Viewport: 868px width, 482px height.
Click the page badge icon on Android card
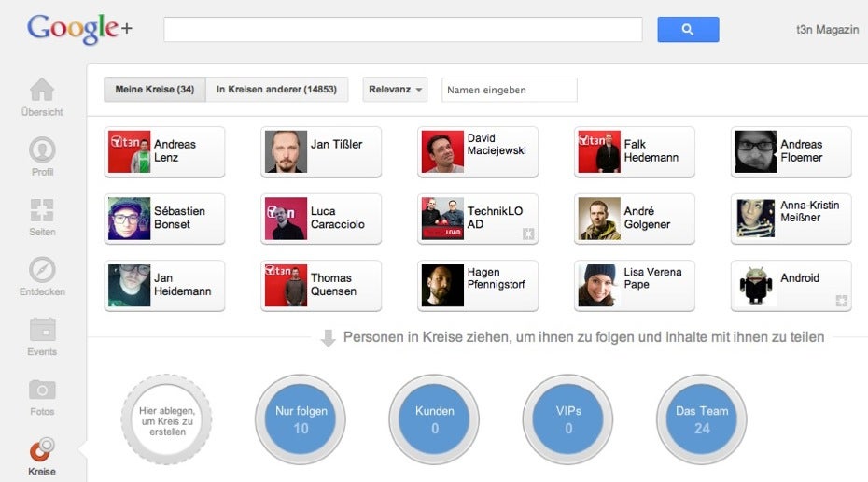pos(842,301)
